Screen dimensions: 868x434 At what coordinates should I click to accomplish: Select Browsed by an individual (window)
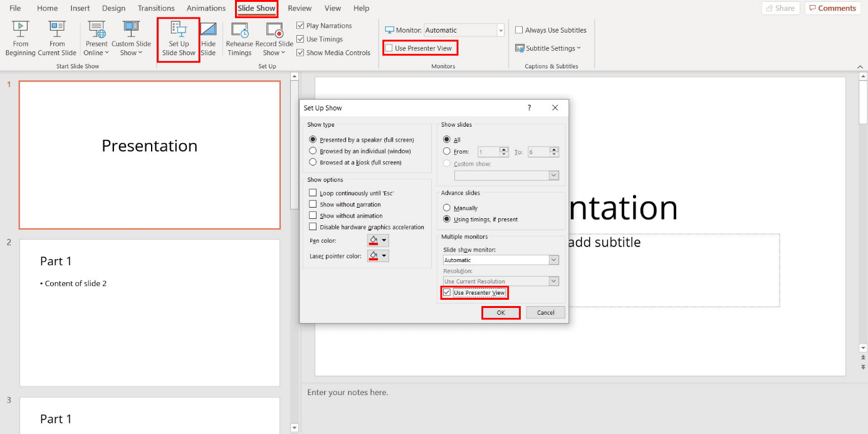coord(313,151)
